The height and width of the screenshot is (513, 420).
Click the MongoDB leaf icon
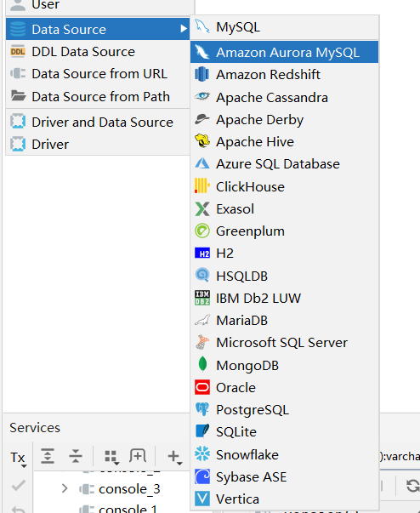coord(202,364)
